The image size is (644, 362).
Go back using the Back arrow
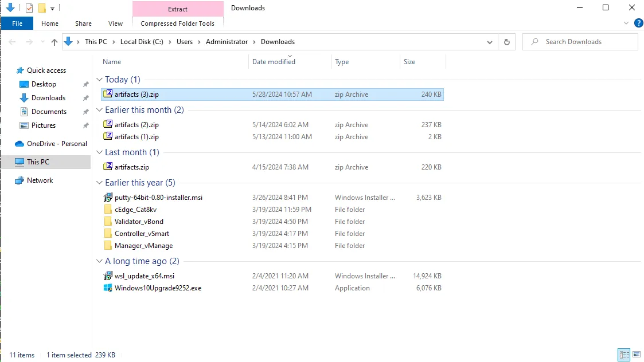11,41
